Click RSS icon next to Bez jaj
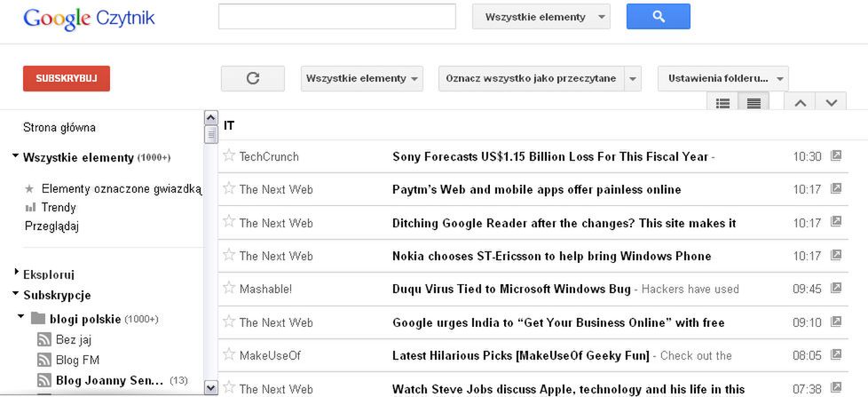 click(x=43, y=339)
